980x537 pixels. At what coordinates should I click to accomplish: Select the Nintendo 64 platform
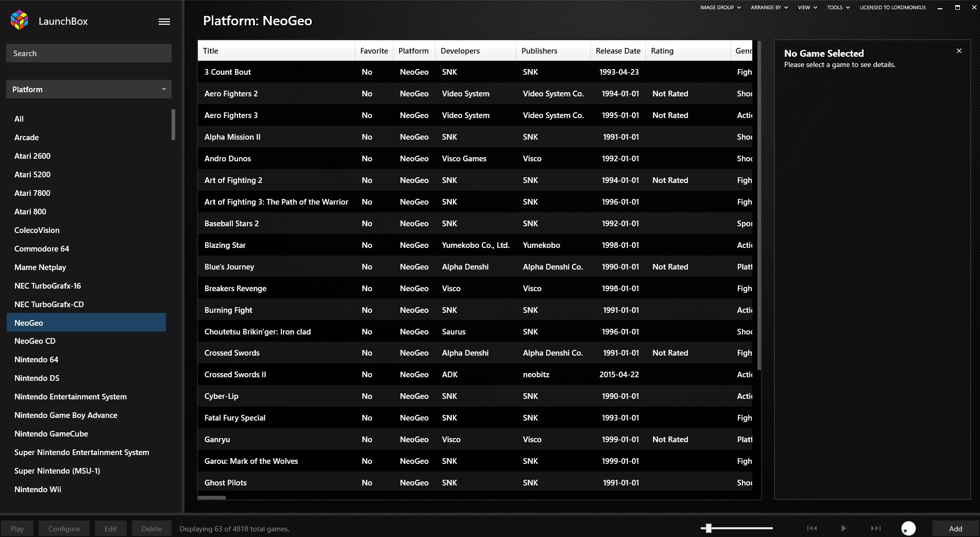coord(86,359)
